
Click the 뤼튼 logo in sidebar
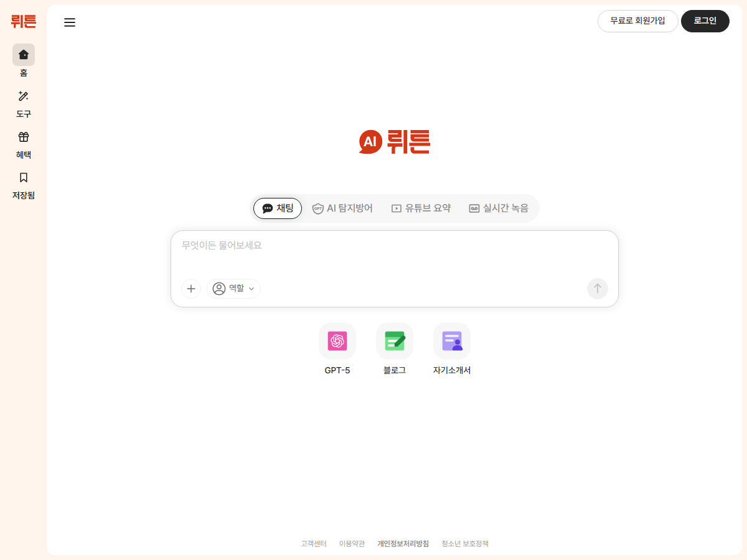[24, 21]
